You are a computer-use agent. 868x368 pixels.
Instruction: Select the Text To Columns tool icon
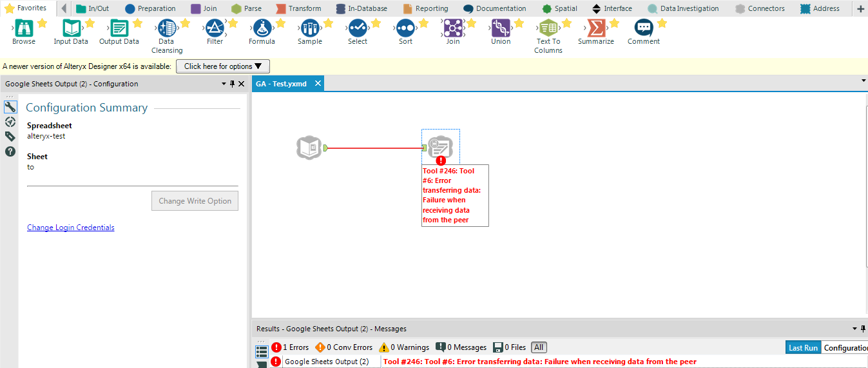pyautogui.click(x=548, y=28)
